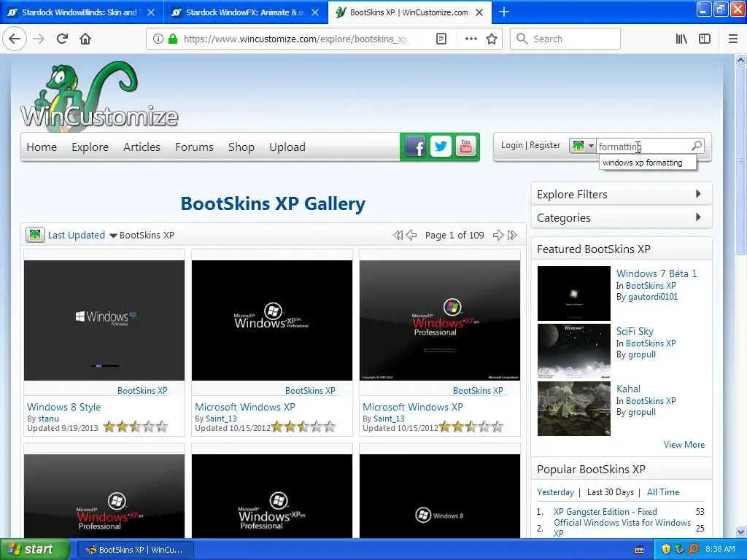Click the WinCustomize gecko logo

(99, 96)
